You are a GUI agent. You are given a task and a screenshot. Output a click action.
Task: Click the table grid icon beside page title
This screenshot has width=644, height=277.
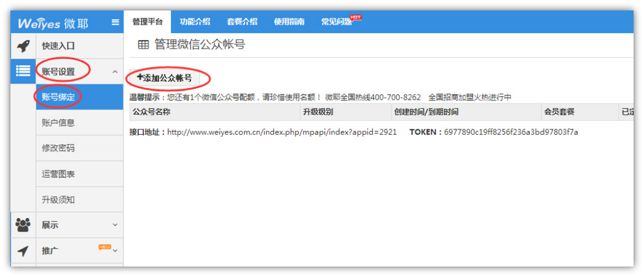click(x=143, y=46)
